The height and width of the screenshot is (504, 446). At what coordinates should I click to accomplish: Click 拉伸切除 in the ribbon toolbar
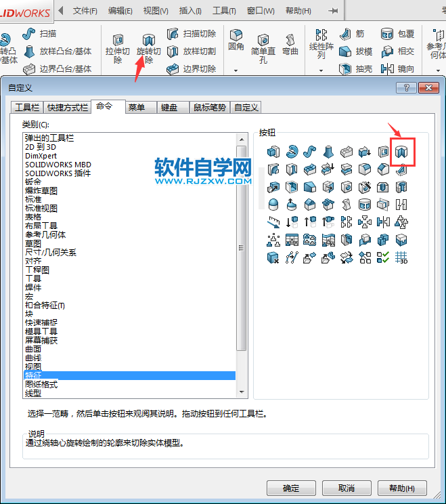tap(118, 49)
